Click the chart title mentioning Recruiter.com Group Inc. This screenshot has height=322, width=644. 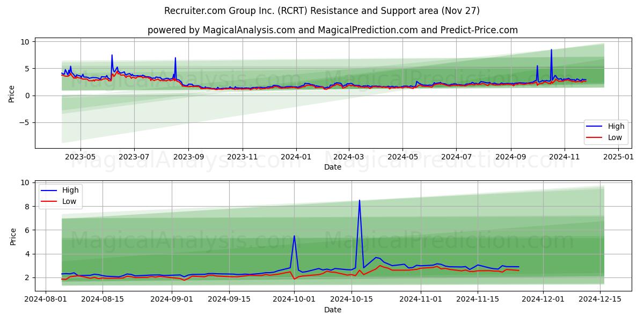click(322, 11)
